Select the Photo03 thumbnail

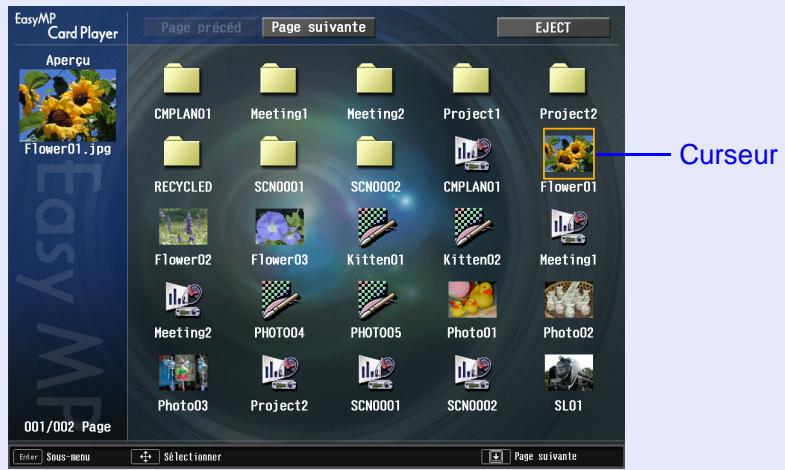coord(183,372)
